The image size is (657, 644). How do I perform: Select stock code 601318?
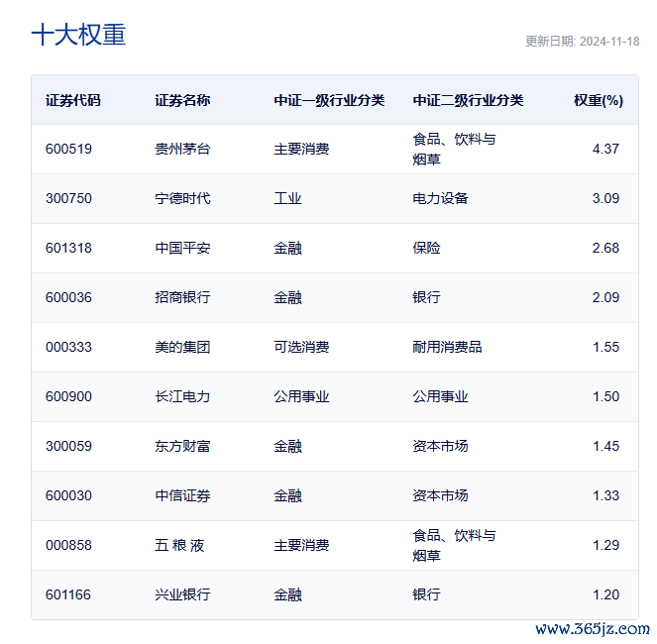[68, 248]
